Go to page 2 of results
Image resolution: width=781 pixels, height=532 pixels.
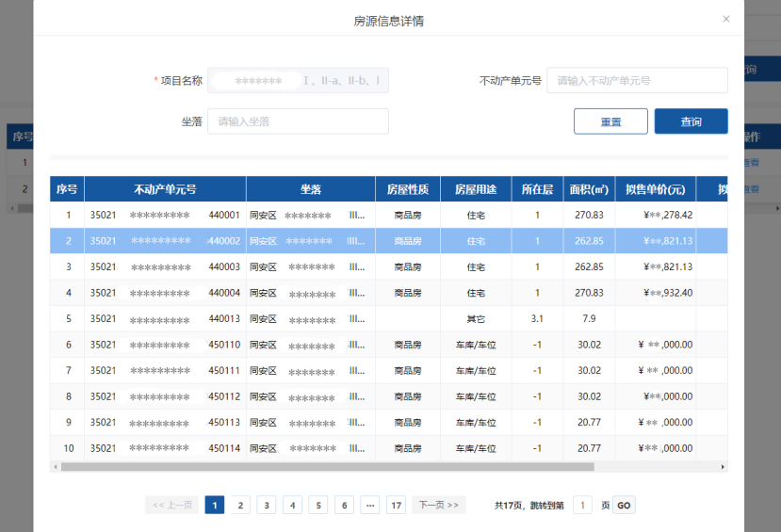(x=241, y=506)
